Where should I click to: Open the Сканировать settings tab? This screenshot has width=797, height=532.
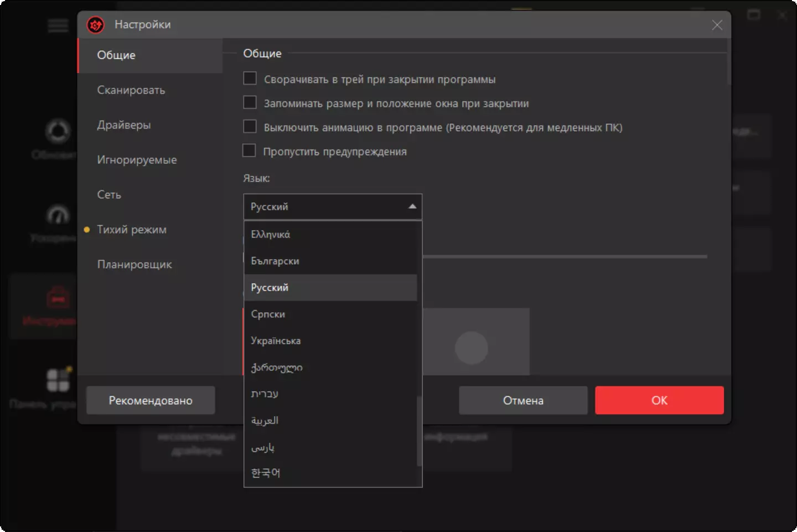[131, 90]
